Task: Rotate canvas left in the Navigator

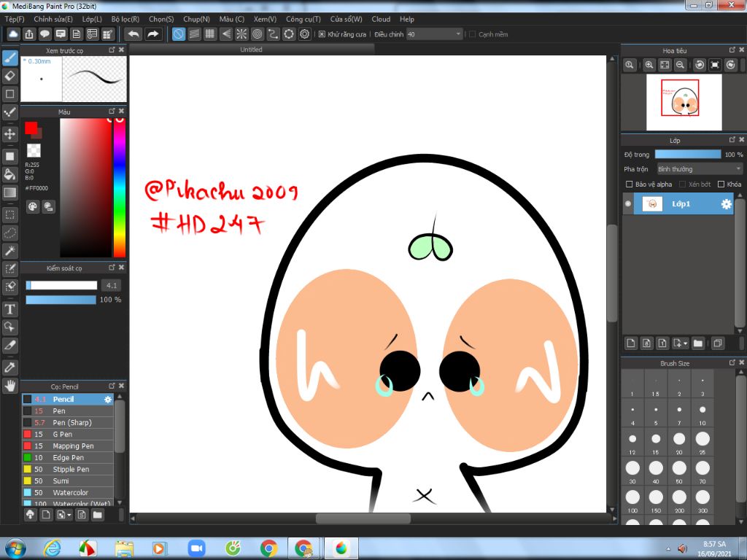Action: [700, 65]
